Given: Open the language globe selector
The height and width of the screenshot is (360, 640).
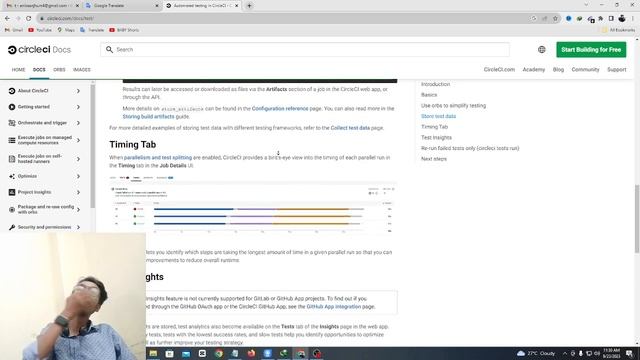Looking at the screenshot, I should click(x=542, y=49).
